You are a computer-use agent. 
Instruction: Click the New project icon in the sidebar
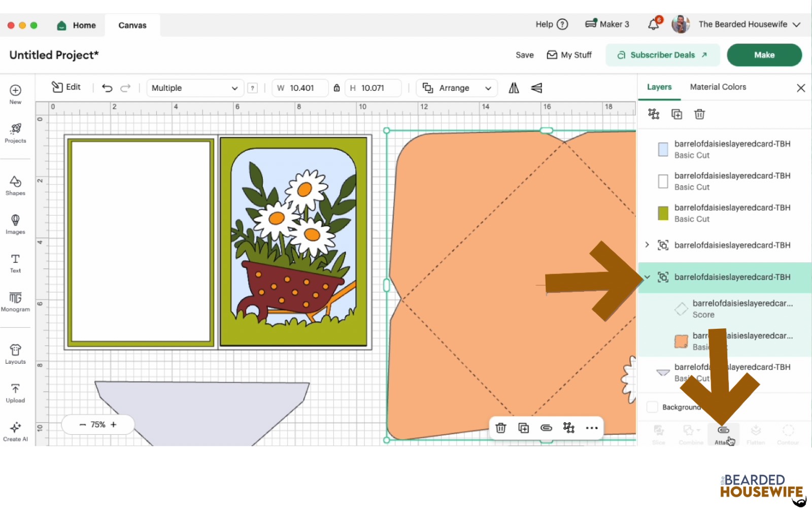click(x=15, y=94)
